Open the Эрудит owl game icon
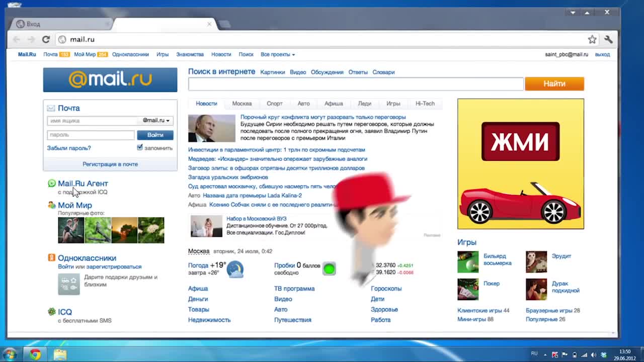Image resolution: width=644 pixels, height=362 pixels. coord(536,262)
